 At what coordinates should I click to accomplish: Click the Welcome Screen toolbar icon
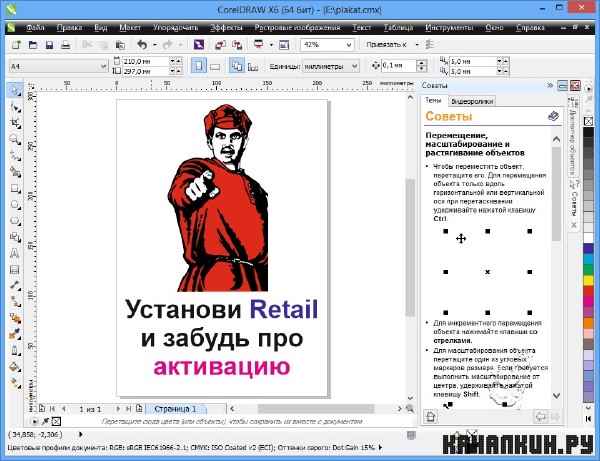pyautogui.click(x=284, y=45)
